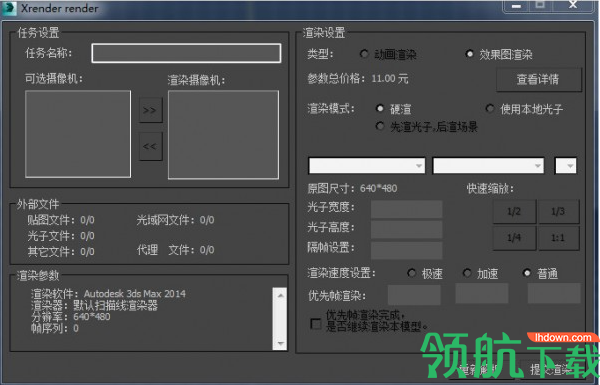Click the second priority frame render field
This screenshot has height=385, width=600.
pyautogui.click(x=482, y=293)
